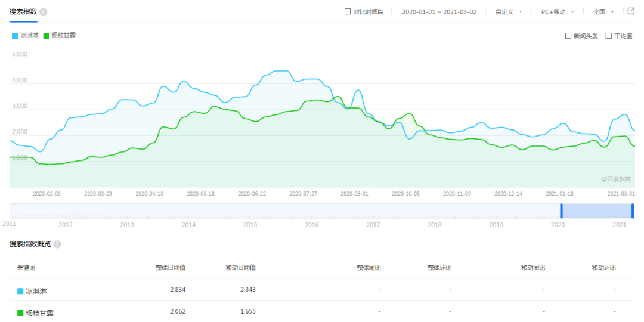Expand the PC+移动 device dropdown
The width and height of the screenshot is (644, 322).
point(557,11)
